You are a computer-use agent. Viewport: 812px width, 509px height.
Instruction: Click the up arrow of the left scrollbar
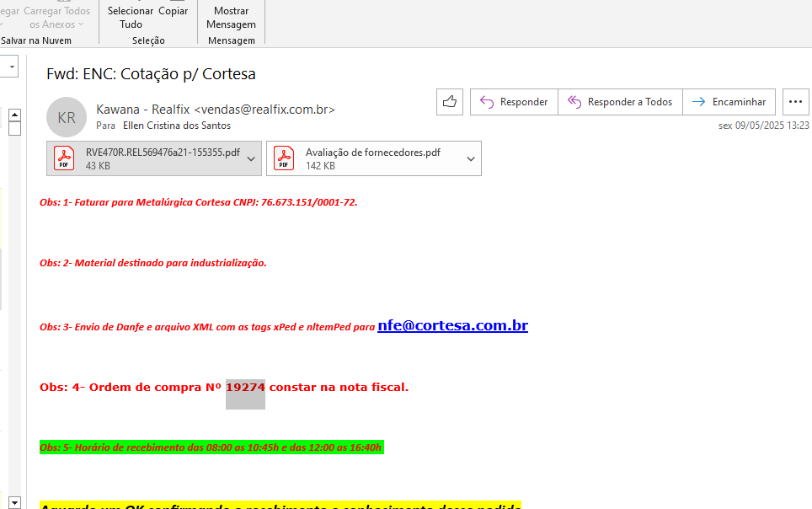(x=14, y=115)
